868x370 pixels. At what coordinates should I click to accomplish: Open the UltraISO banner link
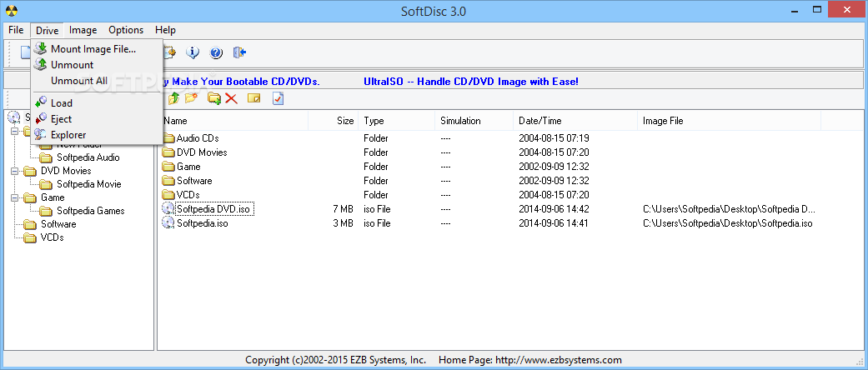(471, 82)
